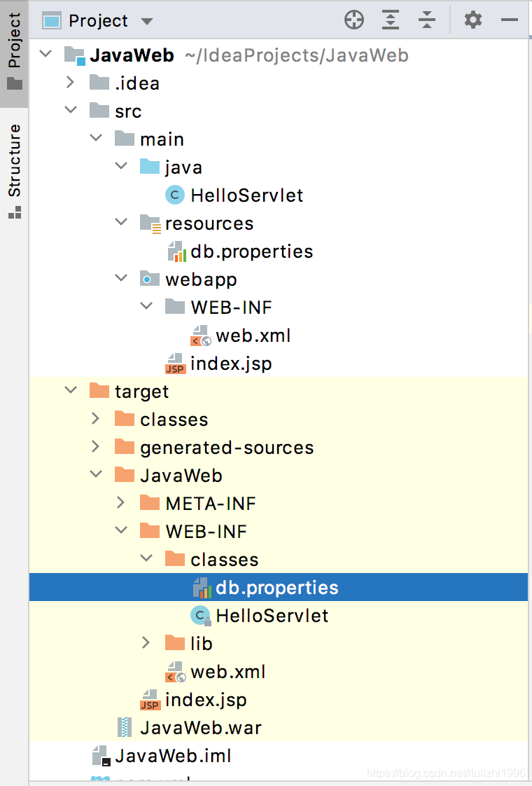Click the locate-file crosshair icon
This screenshot has height=786, width=532.
[x=354, y=20]
